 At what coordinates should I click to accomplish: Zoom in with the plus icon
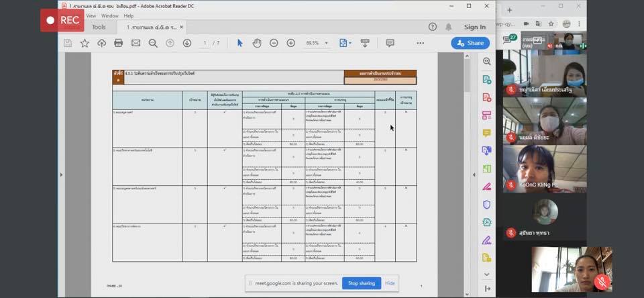coord(290,43)
